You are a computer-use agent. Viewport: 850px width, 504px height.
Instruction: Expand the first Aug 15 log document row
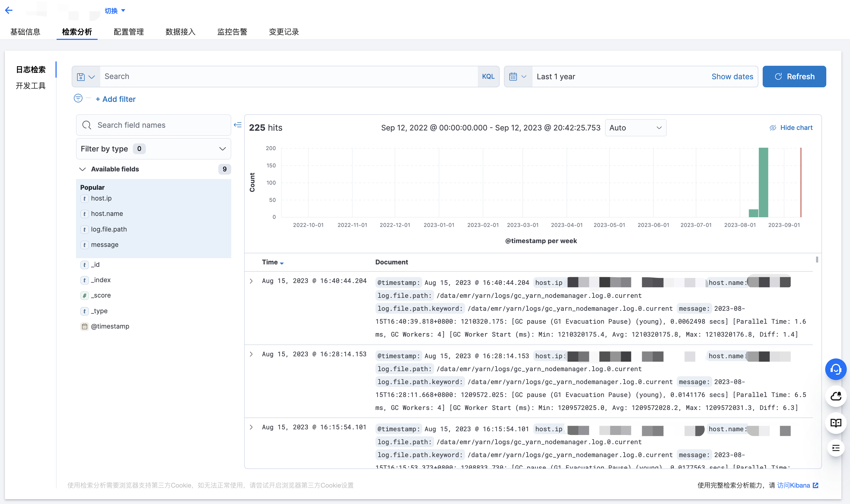[251, 281]
